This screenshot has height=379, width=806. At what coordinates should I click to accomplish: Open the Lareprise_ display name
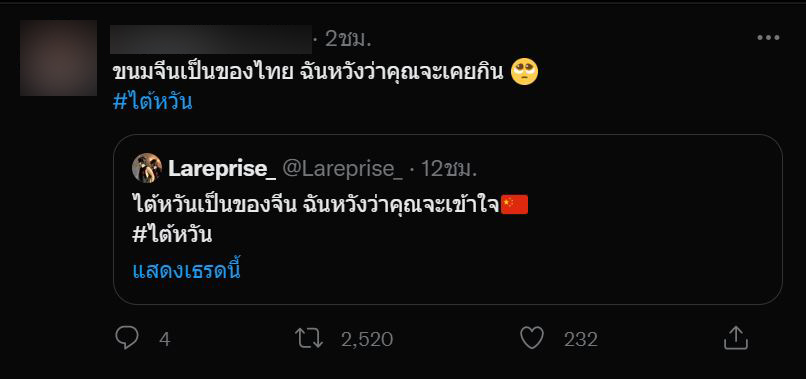pos(222,169)
